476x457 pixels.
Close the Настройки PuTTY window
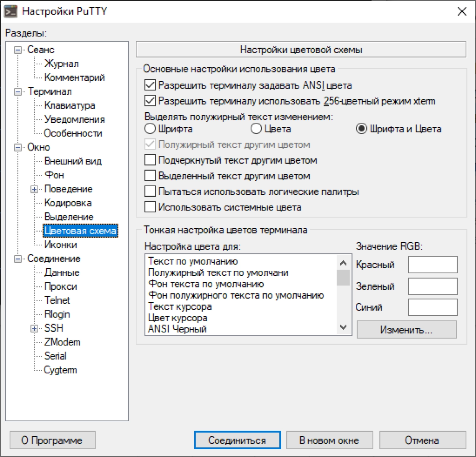(x=461, y=12)
